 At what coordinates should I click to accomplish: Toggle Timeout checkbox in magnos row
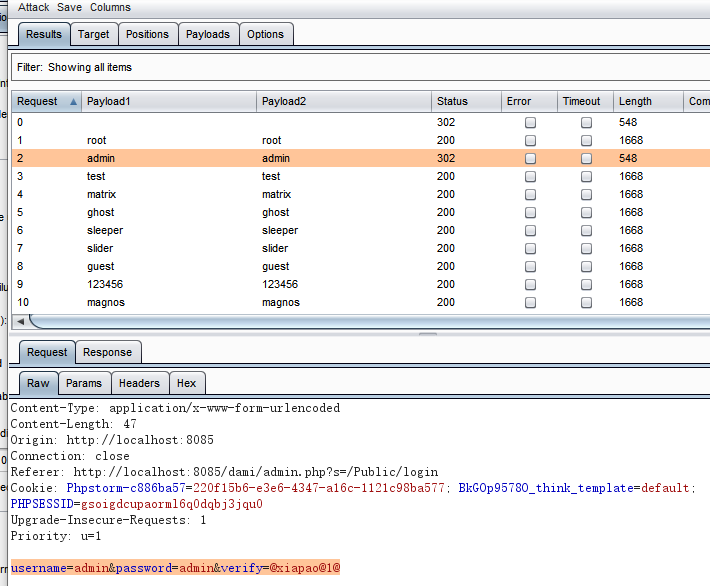586,303
